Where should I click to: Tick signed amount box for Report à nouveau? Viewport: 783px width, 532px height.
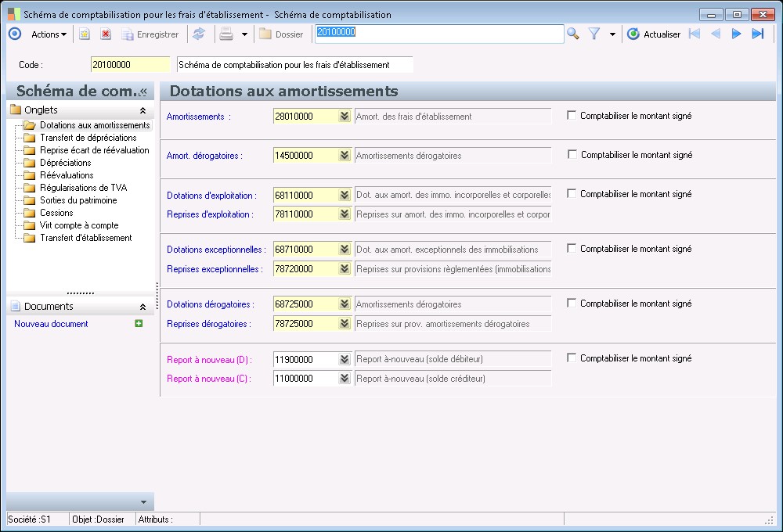pyautogui.click(x=572, y=358)
